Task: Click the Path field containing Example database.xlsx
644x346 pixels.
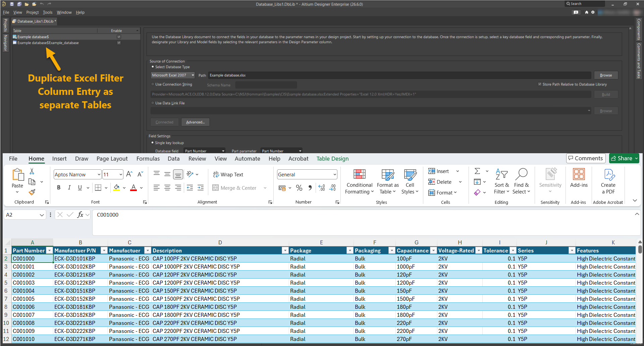Action: 399,75
